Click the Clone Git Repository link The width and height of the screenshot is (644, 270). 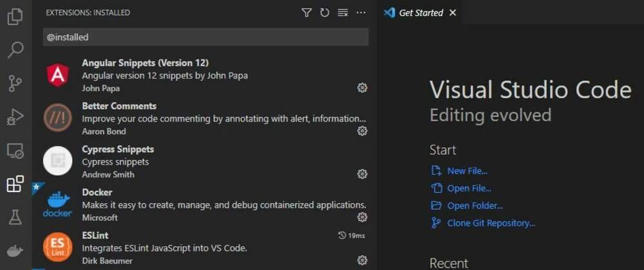491,223
